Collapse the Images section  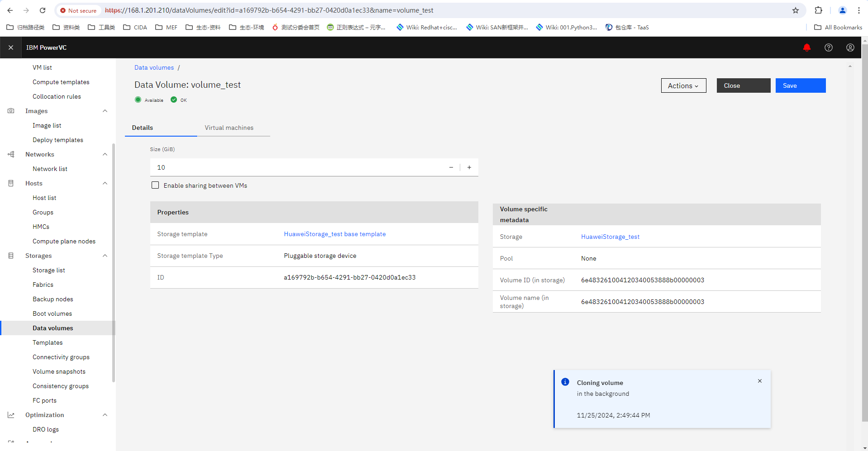click(x=105, y=111)
